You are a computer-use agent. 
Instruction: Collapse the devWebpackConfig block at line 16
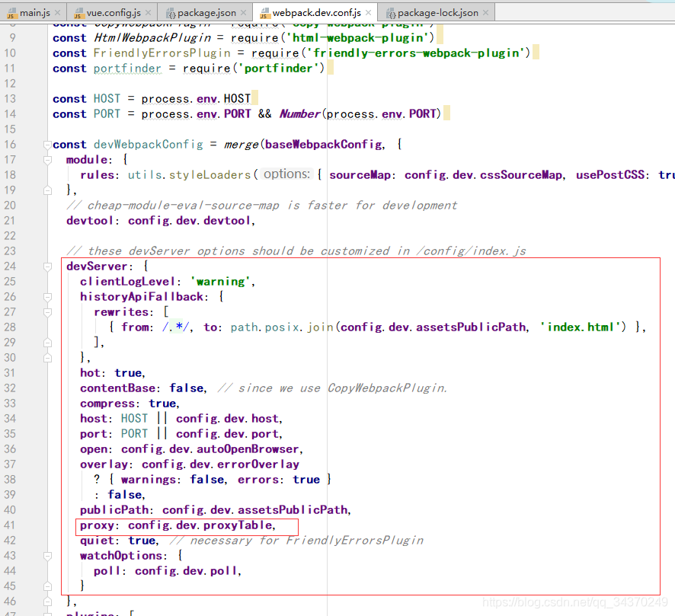click(47, 145)
